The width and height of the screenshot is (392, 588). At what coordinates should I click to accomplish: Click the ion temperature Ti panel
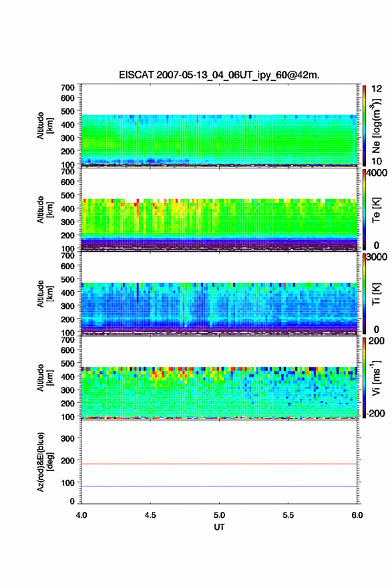coord(219,293)
